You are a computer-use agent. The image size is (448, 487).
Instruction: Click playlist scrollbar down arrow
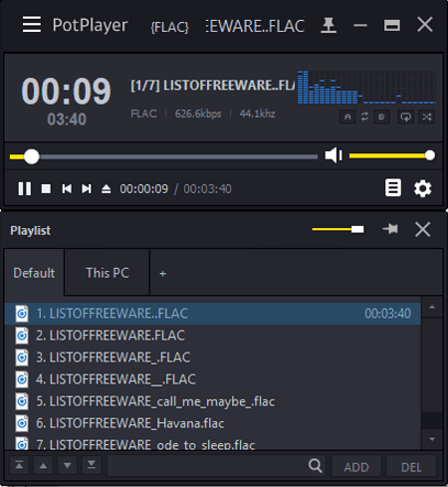432,439
